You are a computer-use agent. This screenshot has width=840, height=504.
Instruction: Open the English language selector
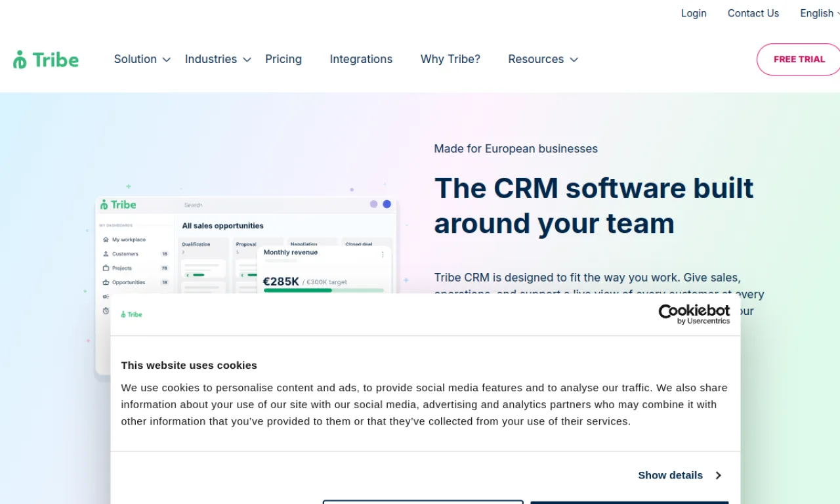819,13
